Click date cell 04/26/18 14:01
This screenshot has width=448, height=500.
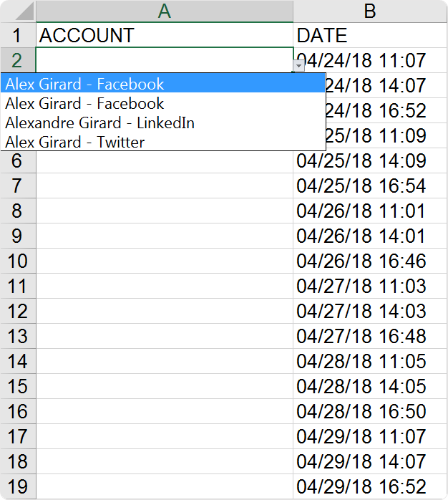coord(370,236)
